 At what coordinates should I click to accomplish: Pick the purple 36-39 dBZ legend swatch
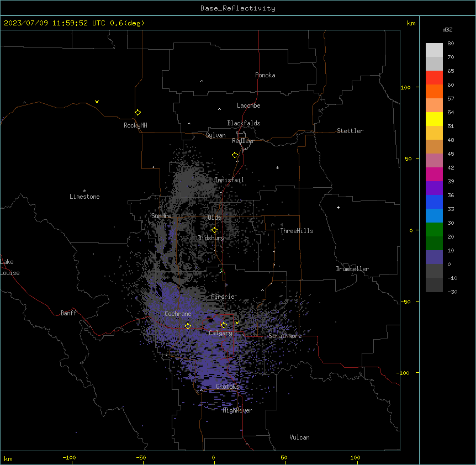tap(434, 188)
